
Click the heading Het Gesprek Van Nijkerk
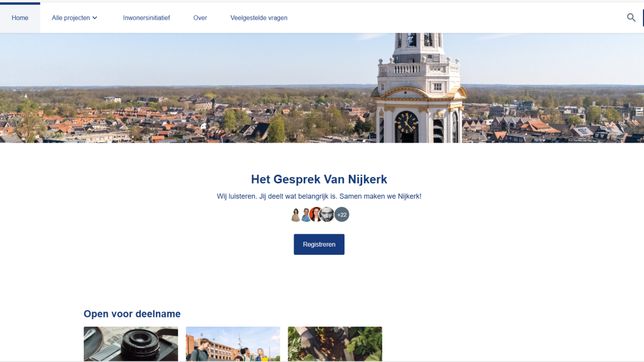tap(319, 179)
